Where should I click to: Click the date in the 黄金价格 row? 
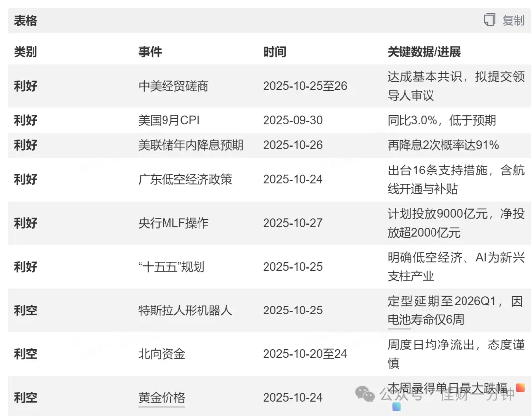(293, 397)
